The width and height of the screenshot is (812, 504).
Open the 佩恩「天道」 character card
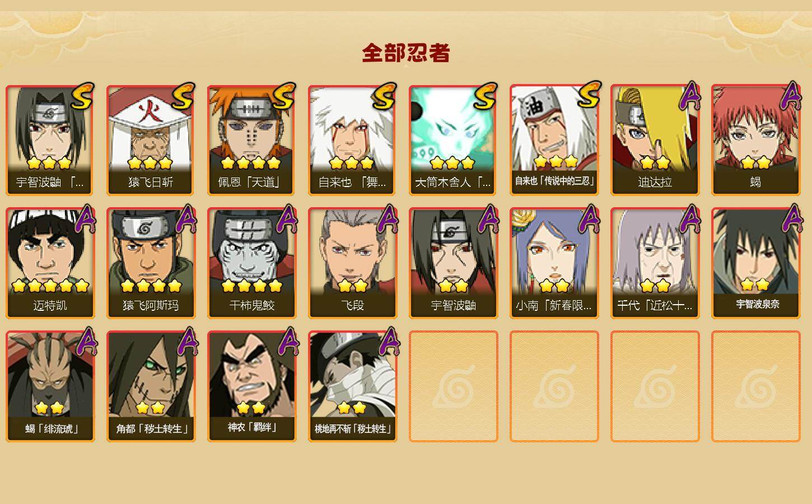tap(251, 140)
